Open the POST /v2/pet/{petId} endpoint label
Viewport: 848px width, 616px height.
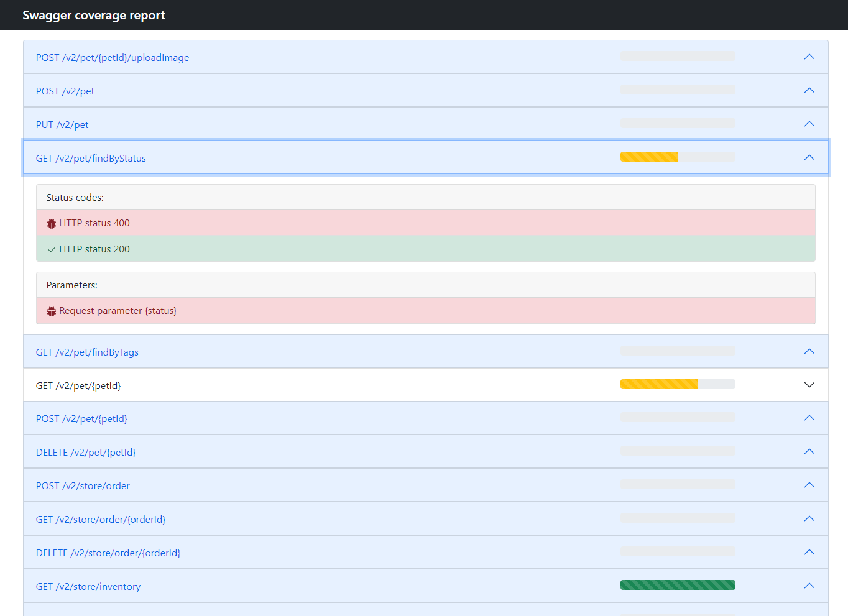(x=81, y=419)
